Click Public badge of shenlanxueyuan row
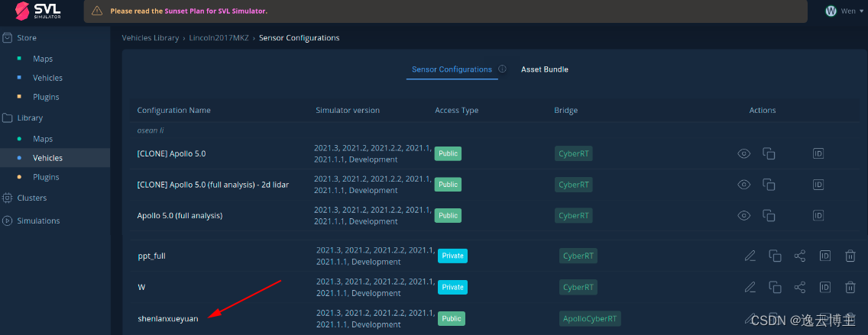868x335 pixels. click(452, 318)
